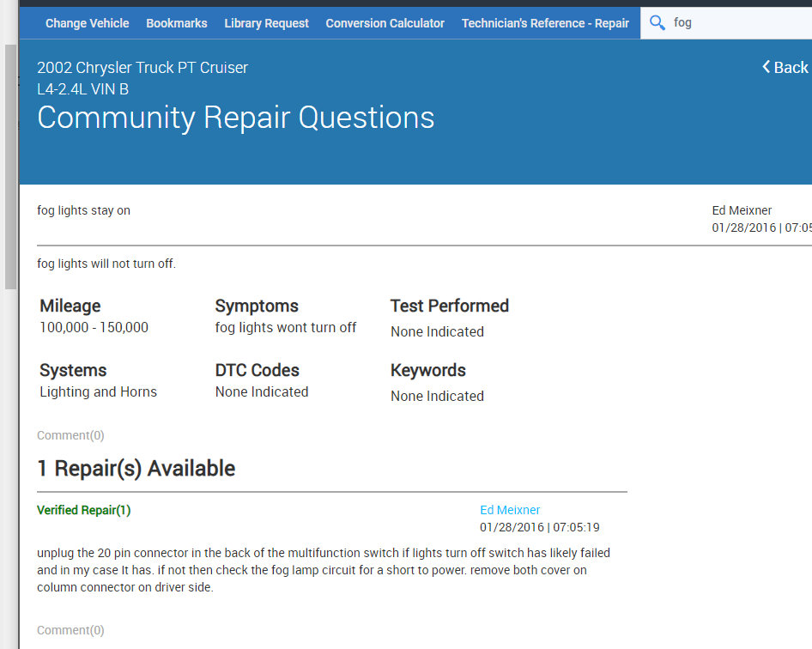Open the Change Vehicle menu
812x649 pixels.
87,23
